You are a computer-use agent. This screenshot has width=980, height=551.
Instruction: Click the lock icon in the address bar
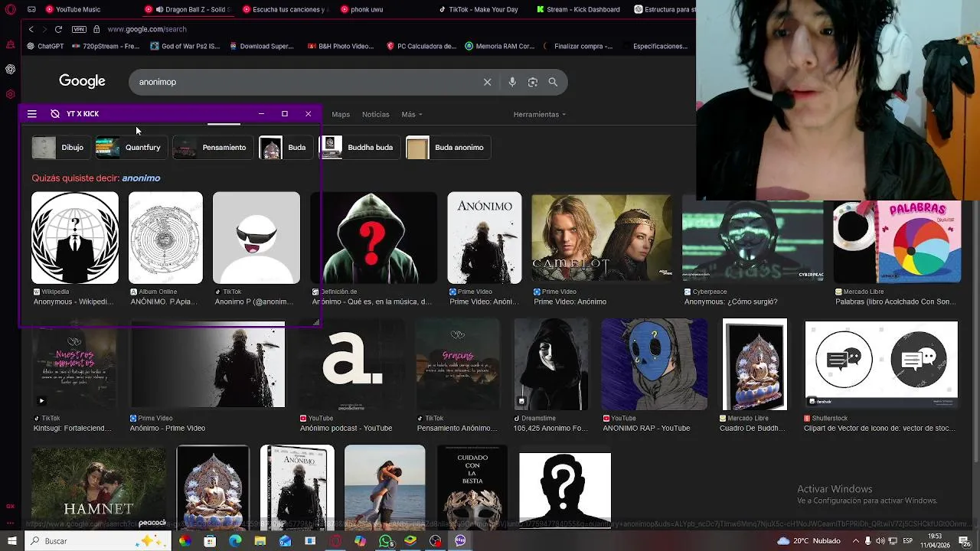click(x=96, y=29)
